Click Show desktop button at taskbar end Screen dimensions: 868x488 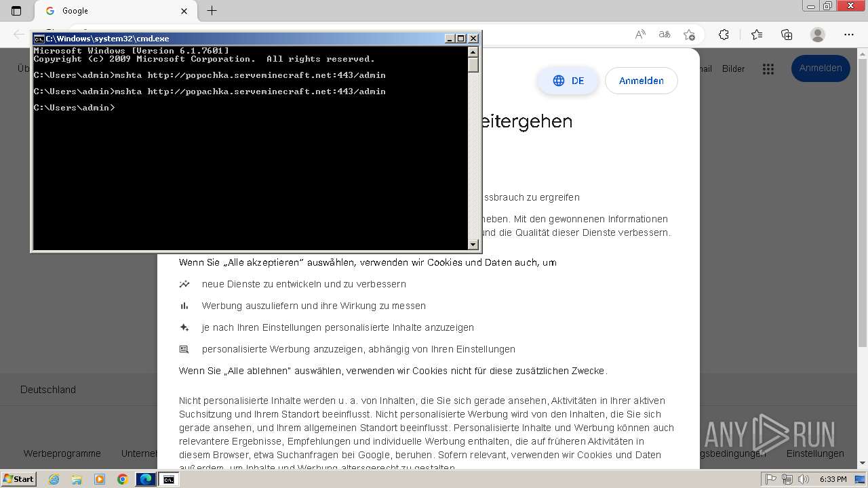pyautogui.click(x=861, y=479)
